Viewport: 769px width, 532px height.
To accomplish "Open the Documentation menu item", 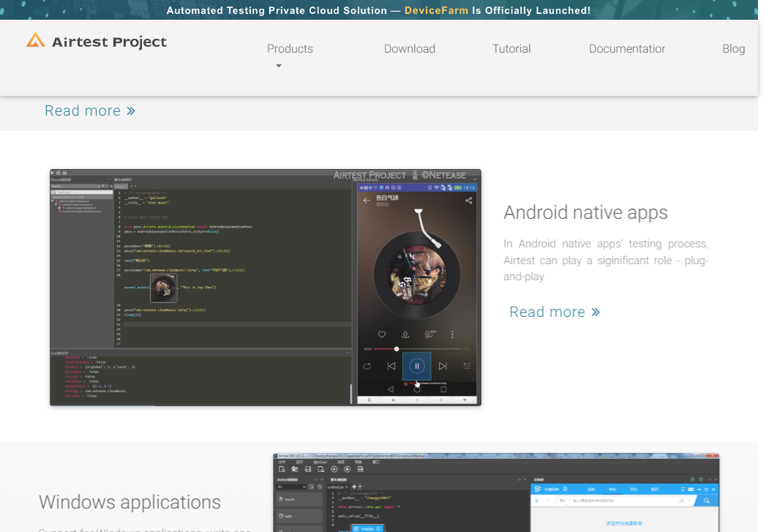I will (x=627, y=48).
